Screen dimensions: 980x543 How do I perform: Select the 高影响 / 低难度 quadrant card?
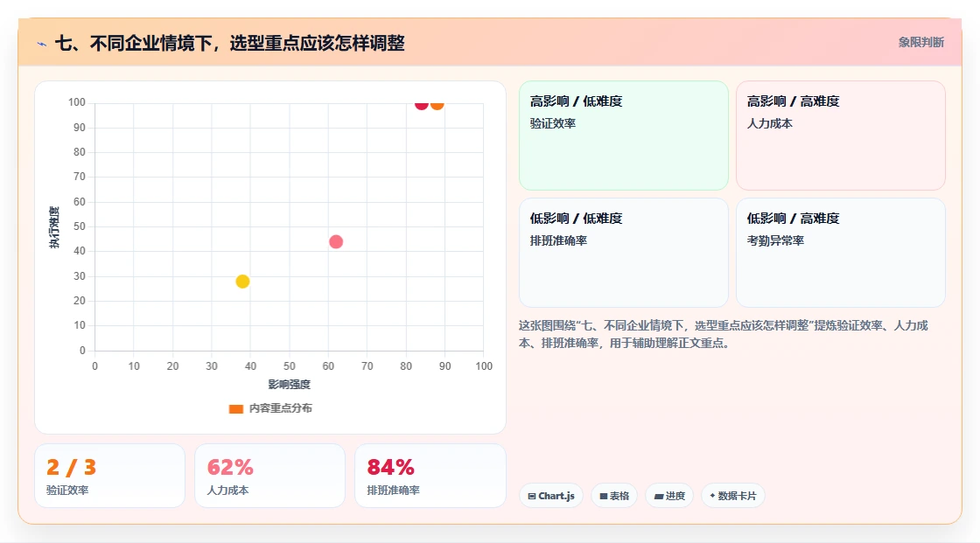pyautogui.click(x=624, y=136)
